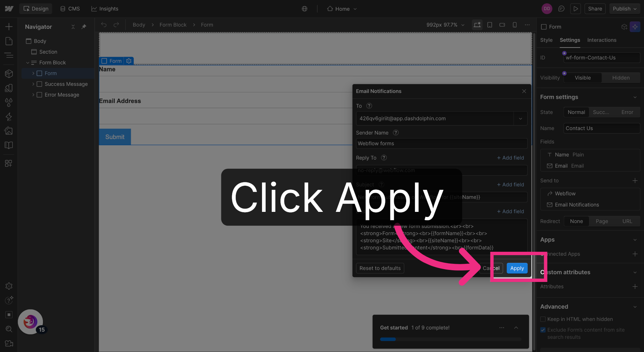Switch to Design mode
The width and height of the screenshot is (644, 352).
click(x=36, y=9)
